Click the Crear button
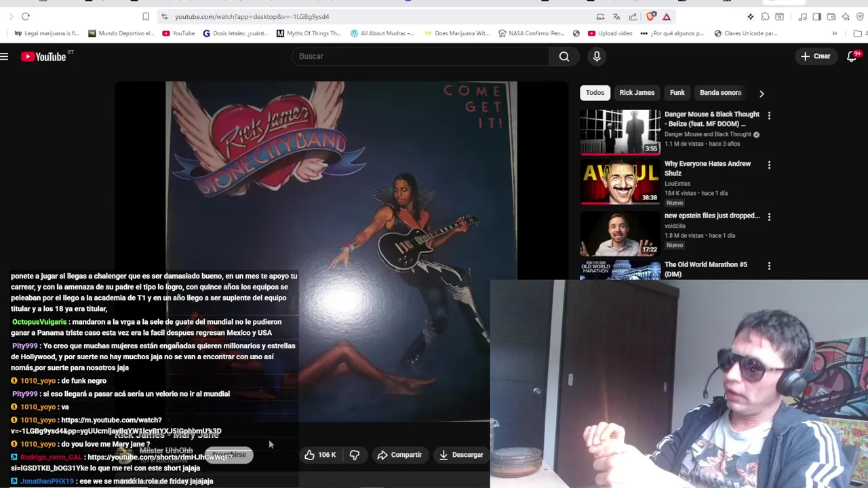This screenshot has width=868, height=488. pos(815,56)
